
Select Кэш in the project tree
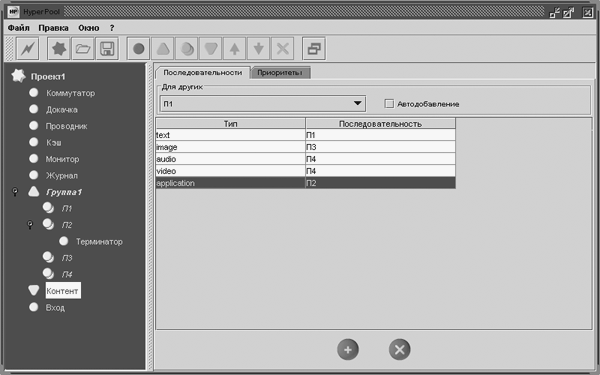(x=54, y=142)
